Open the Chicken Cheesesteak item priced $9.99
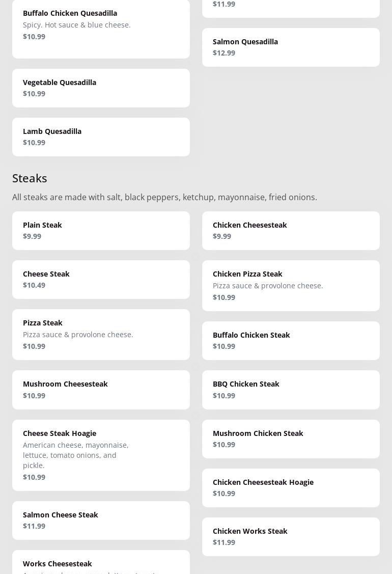The height and width of the screenshot is (574, 392). pyautogui.click(x=291, y=231)
